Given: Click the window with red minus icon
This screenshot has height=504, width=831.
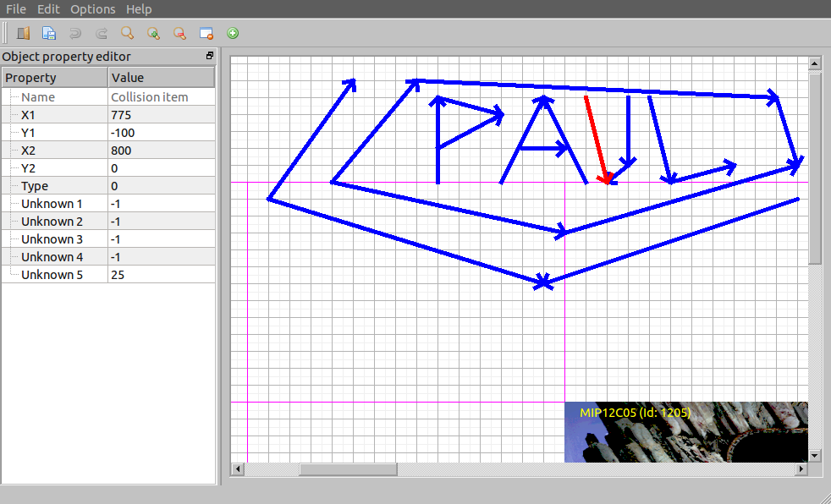Looking at the screenshot, I should pos(206,33).
